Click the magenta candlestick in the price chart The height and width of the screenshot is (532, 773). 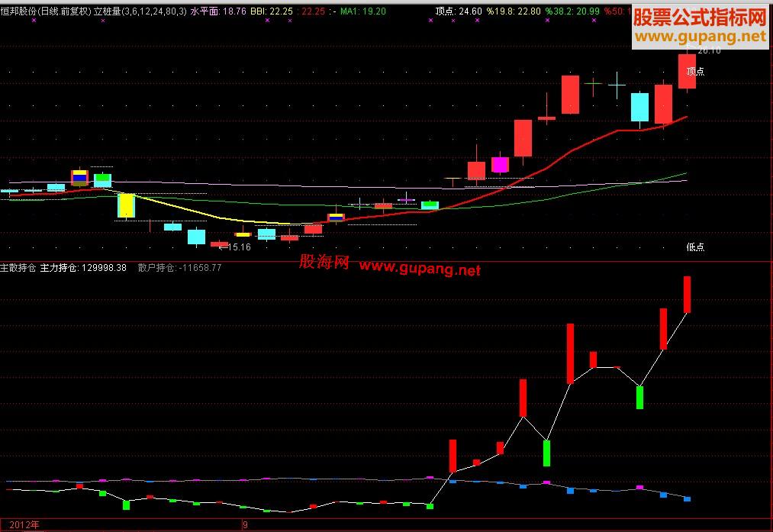pyautogui.click(x=500, y=165)
